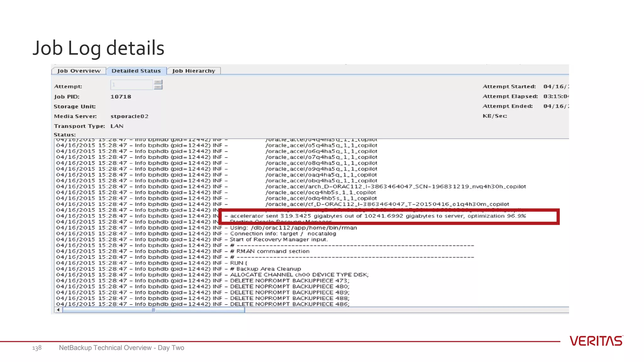Select log line obq4ha5q_1_1_copilot

[x=217, y=181]
